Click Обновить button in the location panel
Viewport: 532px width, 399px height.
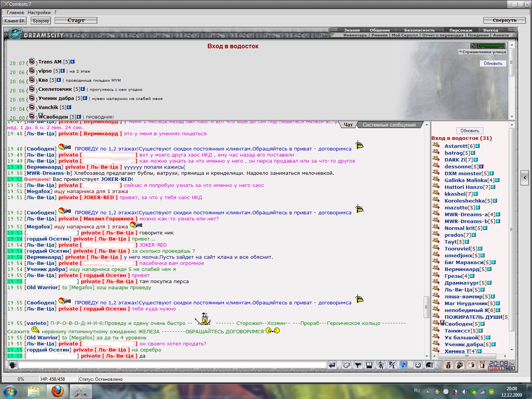(493, 63)
